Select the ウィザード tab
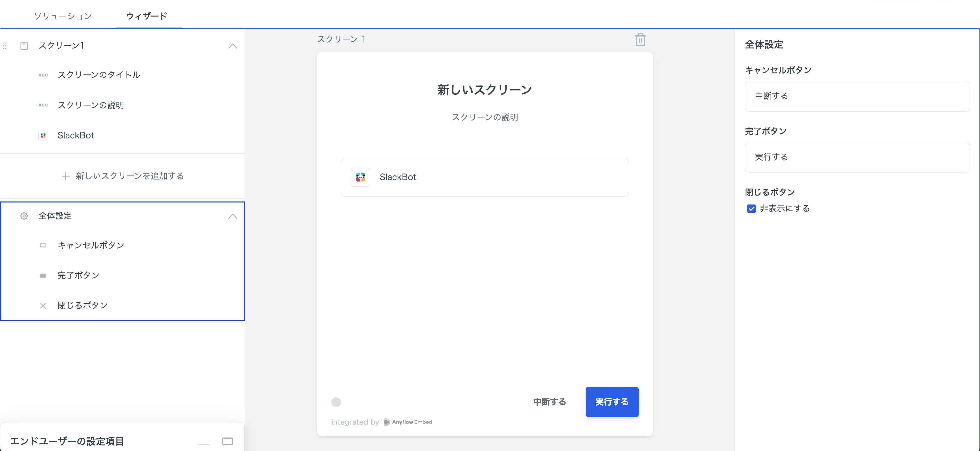The height and width of the screenshot is (451, 980). point(146,16)
